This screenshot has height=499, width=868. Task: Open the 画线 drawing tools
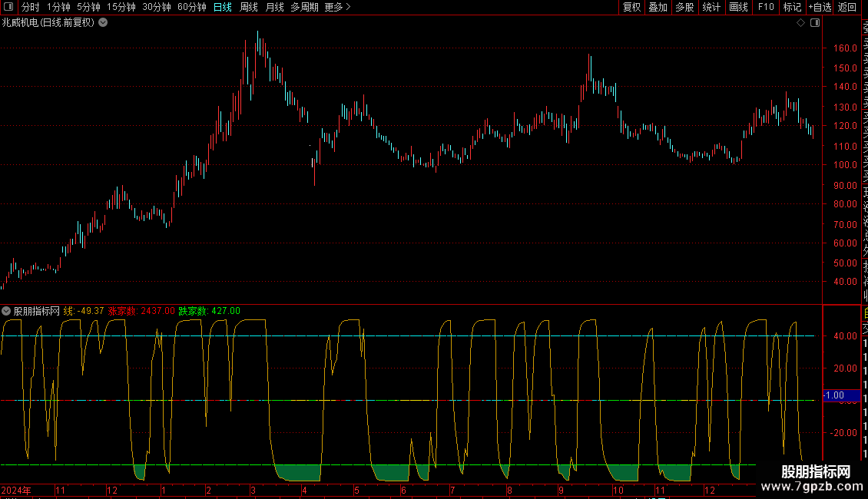coord(738,7)
